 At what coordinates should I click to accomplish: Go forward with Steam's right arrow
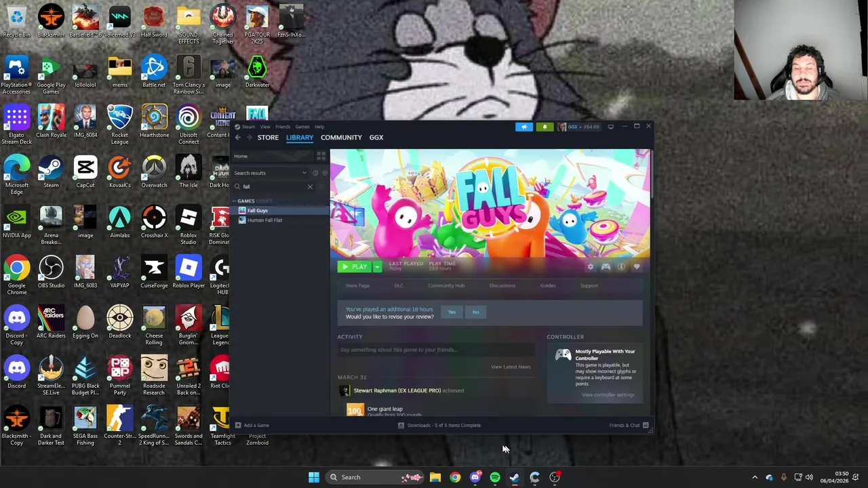(250, 138)
